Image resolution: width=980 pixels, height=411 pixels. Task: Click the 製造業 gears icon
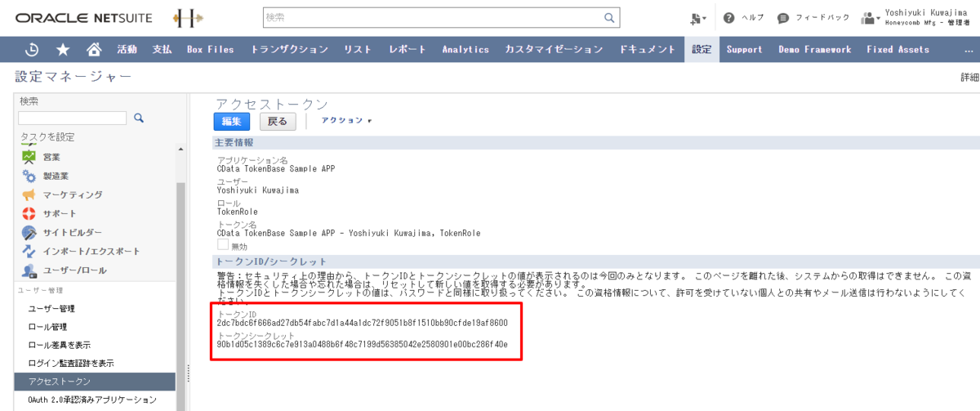tap(29, 175)
